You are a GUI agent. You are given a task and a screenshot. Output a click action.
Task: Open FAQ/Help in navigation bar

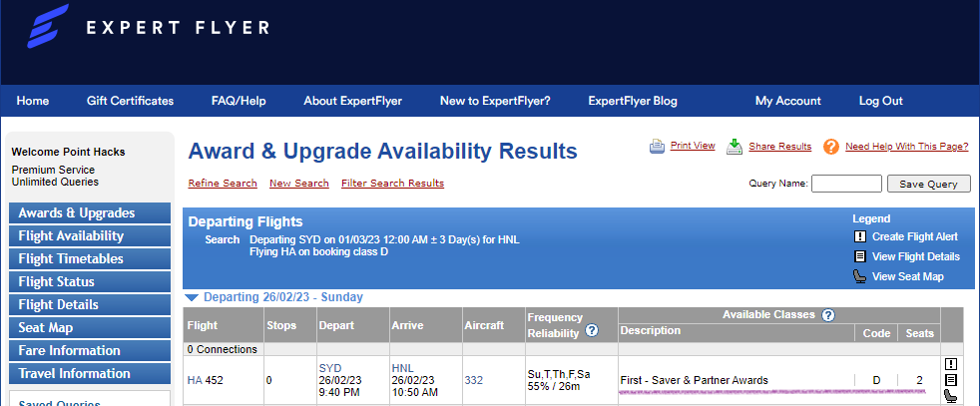pyautogui.click(x=239, y=101)
